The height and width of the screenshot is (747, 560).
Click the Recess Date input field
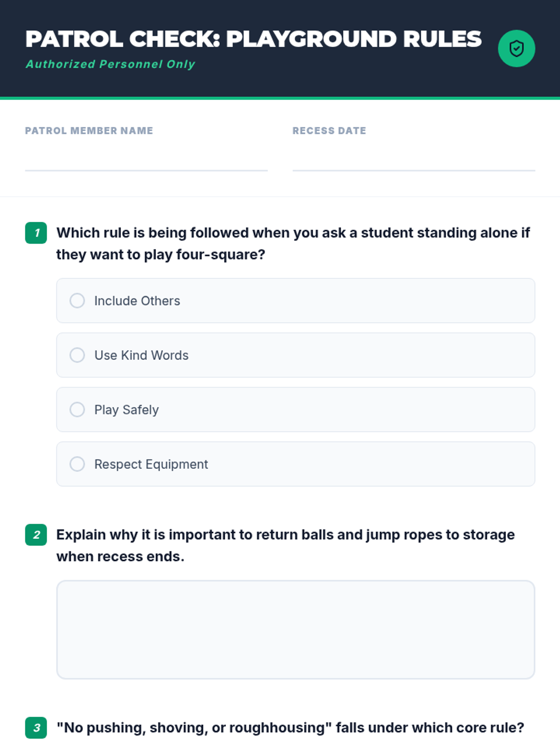[413, 158]
